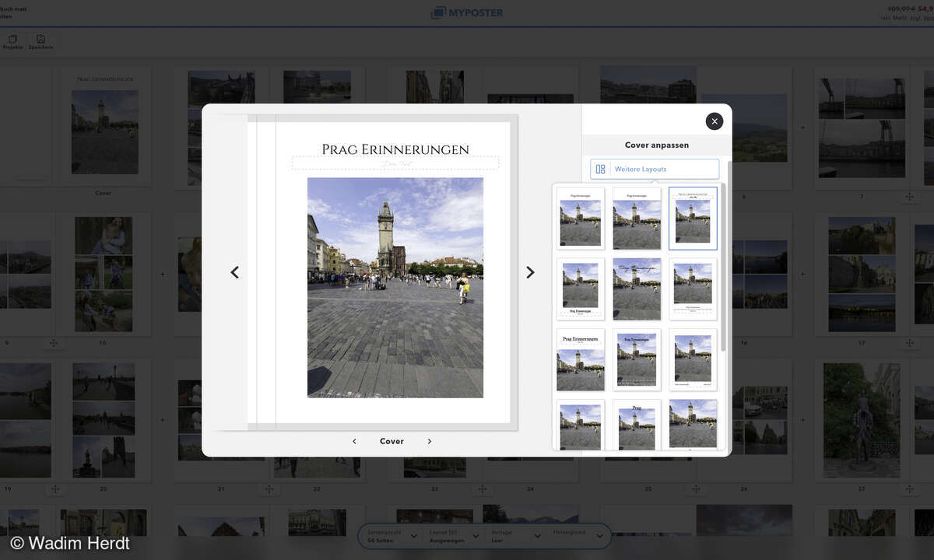The width and height of the screenshot is (934, 560).
Task: Click the Cover anpassen panel header
Action: pos(656,145)
